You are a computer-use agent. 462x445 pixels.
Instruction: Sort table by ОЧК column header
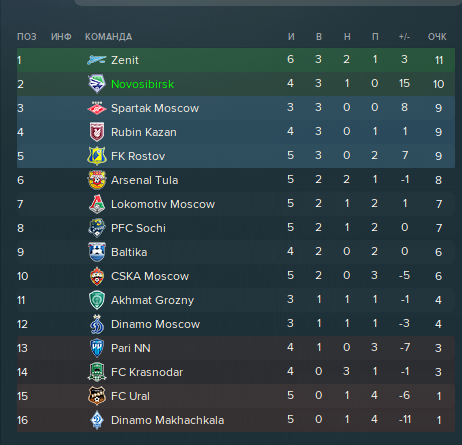437,37
